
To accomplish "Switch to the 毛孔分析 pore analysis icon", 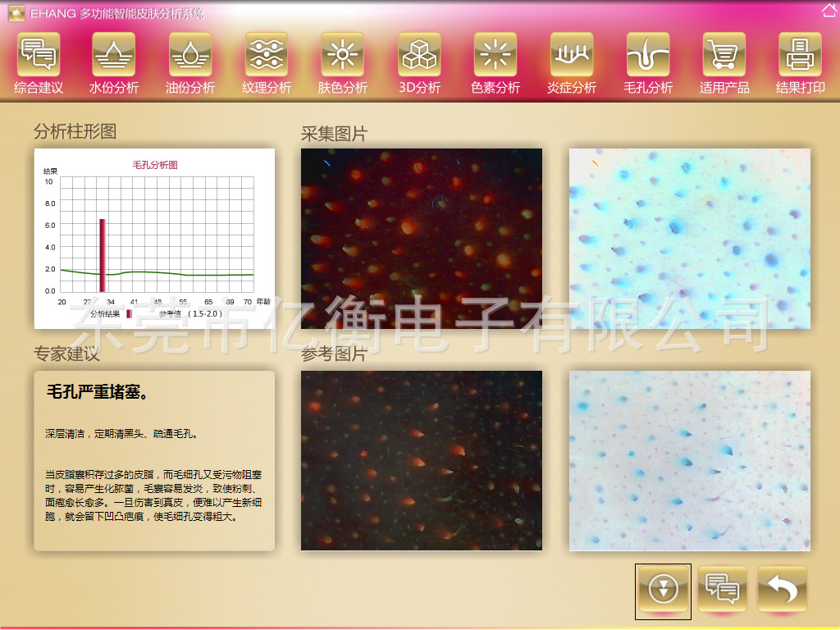I will [648, 56].
